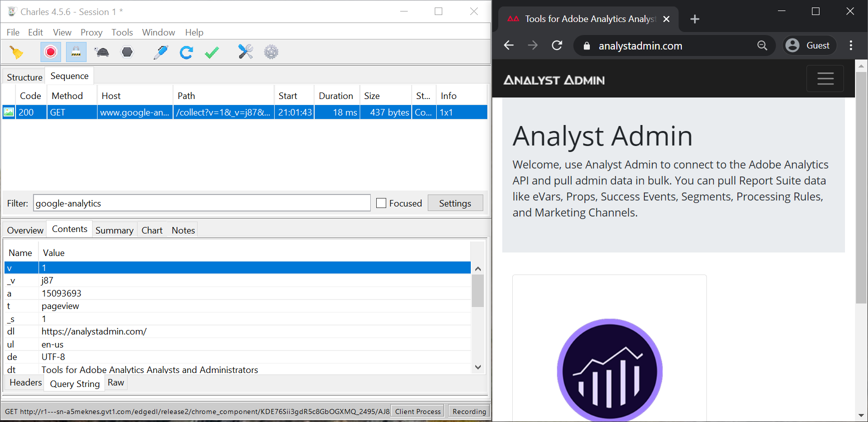This screenshot has width=868, height=422.
Task: Open the Proxy menu
Action: click(x=91, y=32)
